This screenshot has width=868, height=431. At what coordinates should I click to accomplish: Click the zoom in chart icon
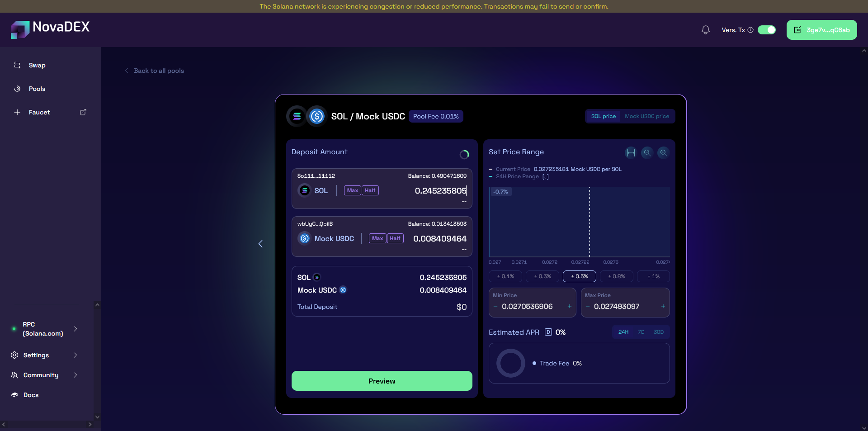[663, 153]
